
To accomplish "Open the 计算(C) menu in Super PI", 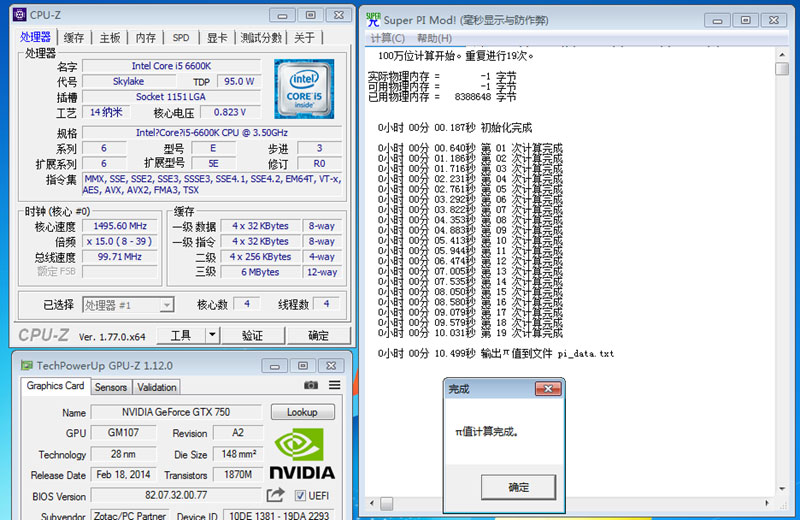I will point(388,38).
